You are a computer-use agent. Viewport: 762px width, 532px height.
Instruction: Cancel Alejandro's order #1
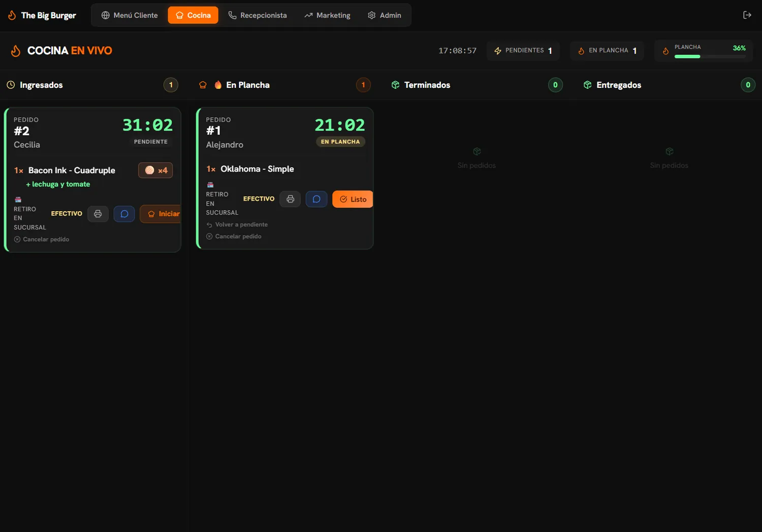[x=234, y=236]
